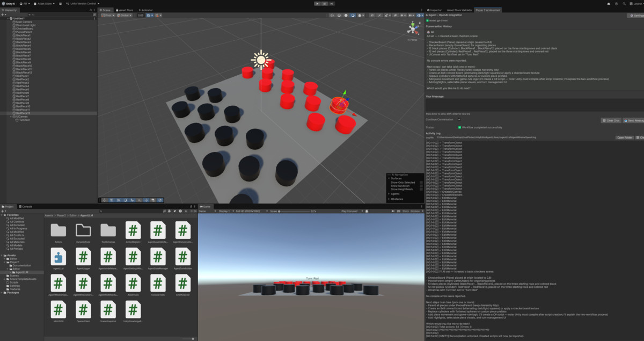Open the account dropdown in top bar
The width and height of the screenshot is (644, 341).
coord(26,3)
